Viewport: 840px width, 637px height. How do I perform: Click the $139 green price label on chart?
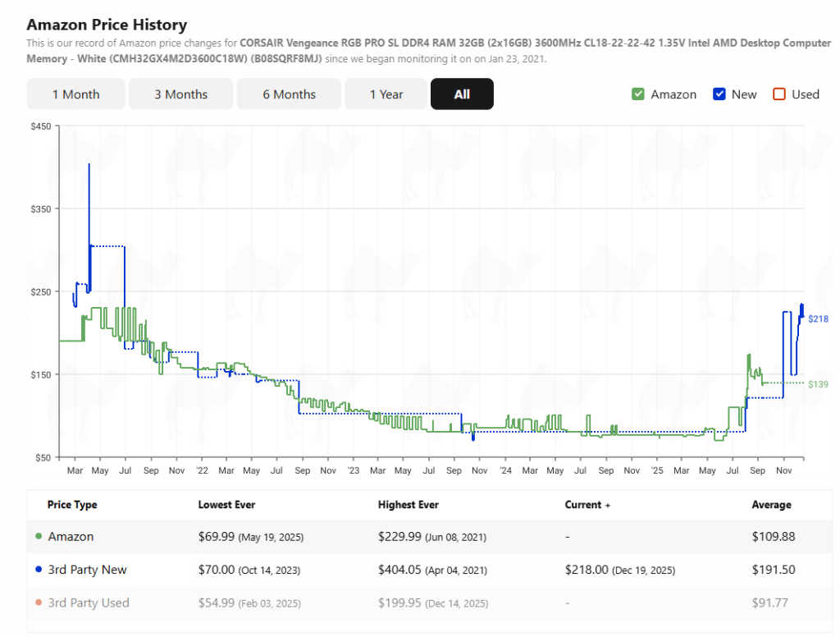818,384
